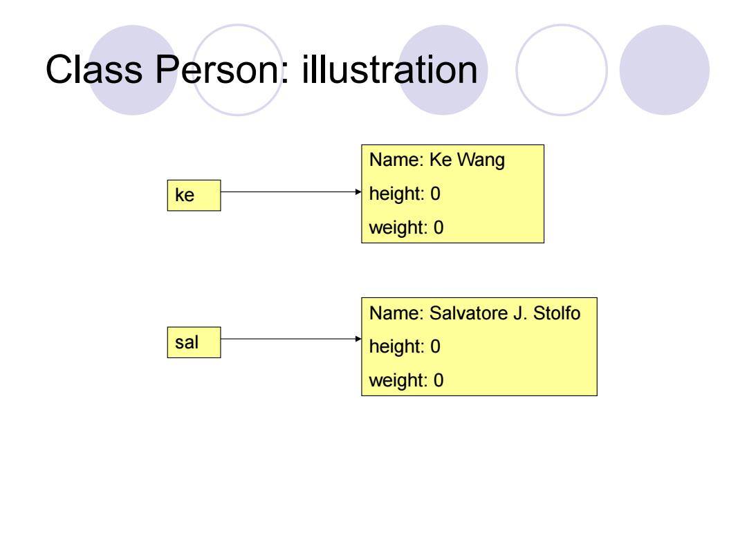The width and height of the screenshot is (747, 560).
Task: Select the arrow from sal to Salvatore's object
Action: pos(291,339)
